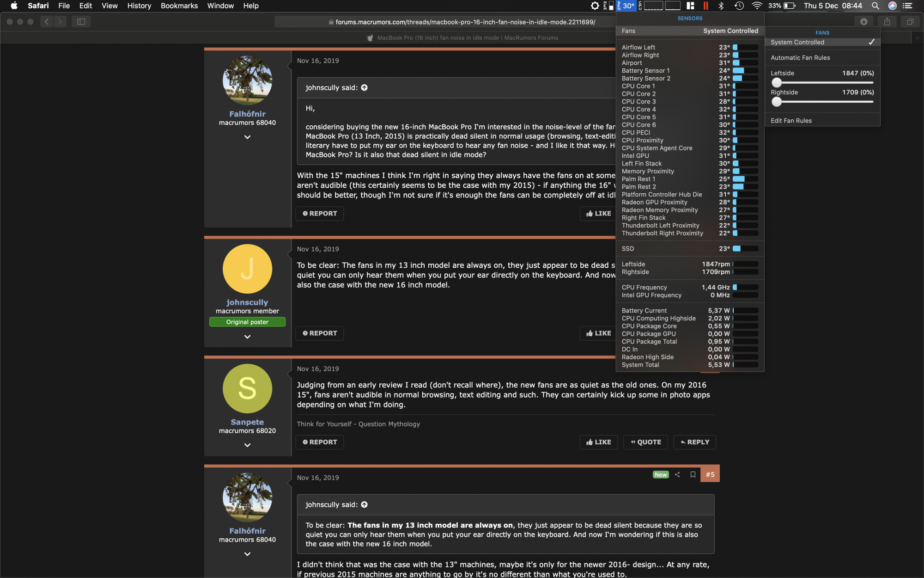The height and width of the screenshot is (578, 924).
Task: Click the battery 33% indicator
Action: point(782,6)
